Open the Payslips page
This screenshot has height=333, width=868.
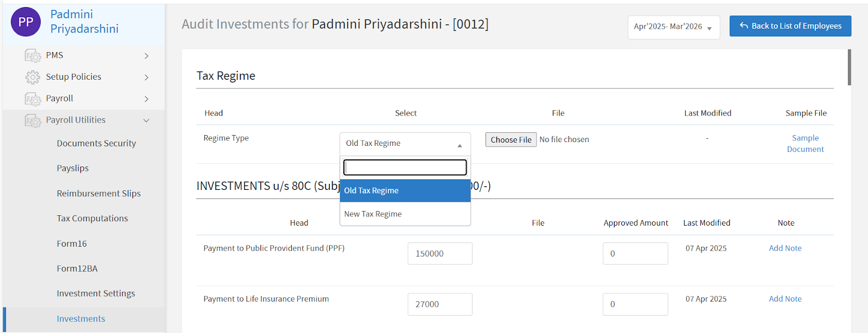pyautogui.click(x=72, y=168)
